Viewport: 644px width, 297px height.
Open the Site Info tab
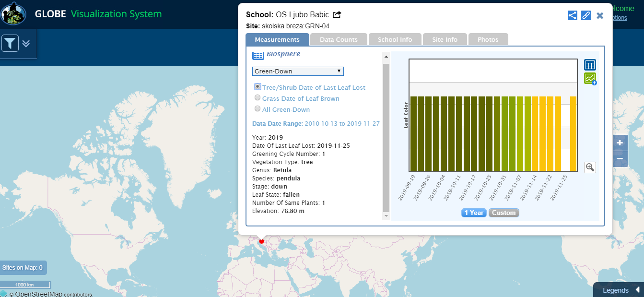click(445, 39)
